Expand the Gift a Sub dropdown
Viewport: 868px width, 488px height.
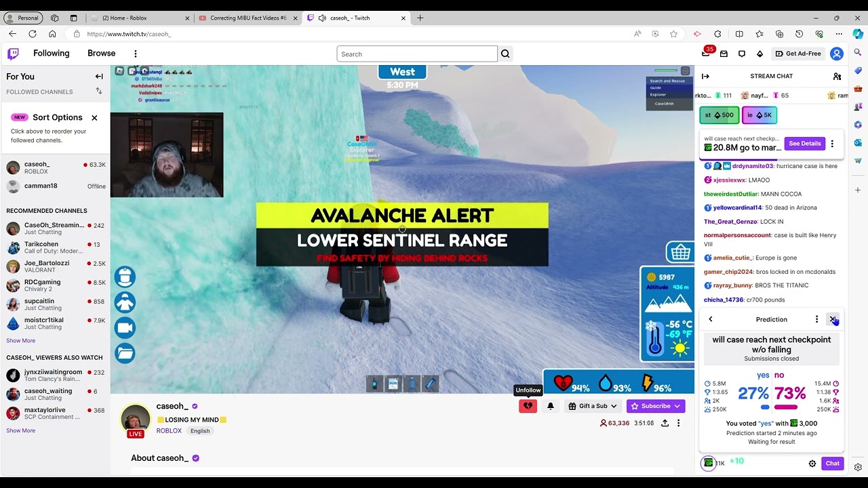coord(593,406)
